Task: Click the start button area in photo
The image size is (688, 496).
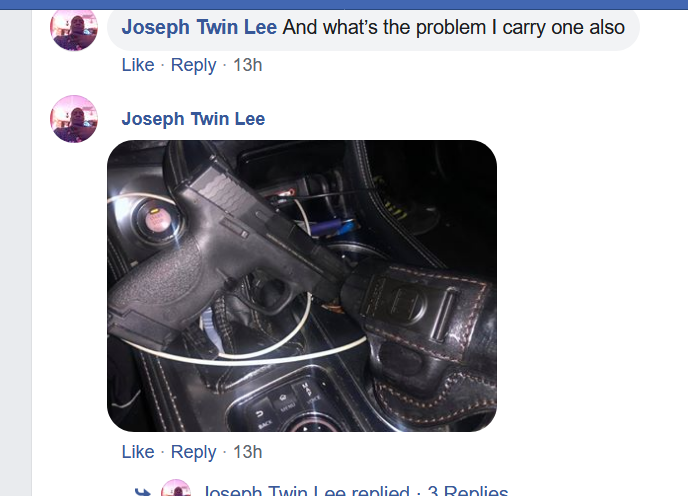Action: [x=157, y=220]
